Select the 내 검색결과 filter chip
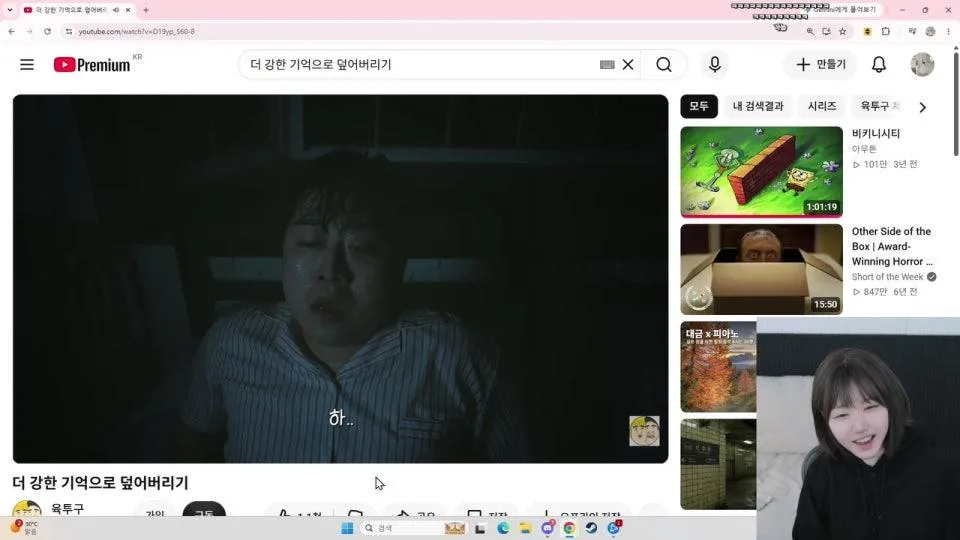The height and width of the screenshot is (540, 960). pos(758,106)
